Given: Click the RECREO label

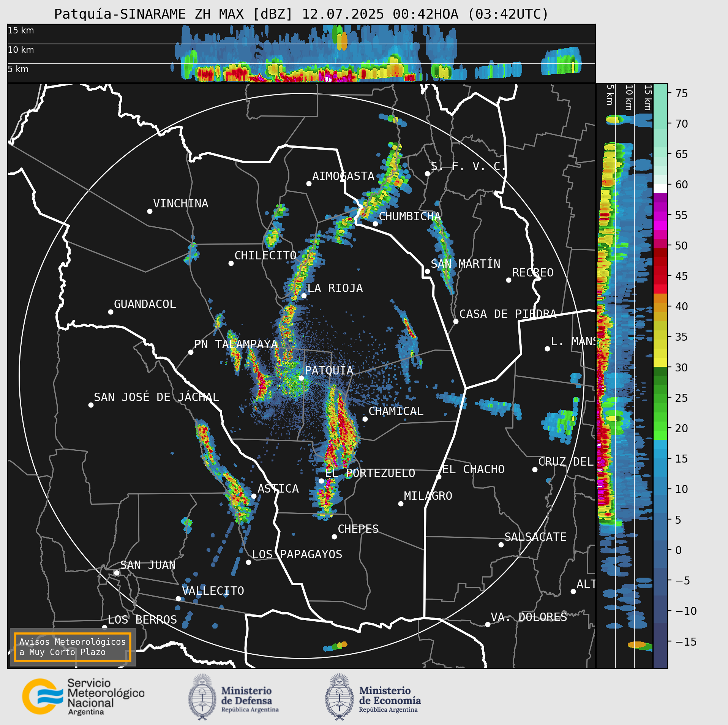Looking at the screenshot, I should pyautogui.click(x=533, y=273).
